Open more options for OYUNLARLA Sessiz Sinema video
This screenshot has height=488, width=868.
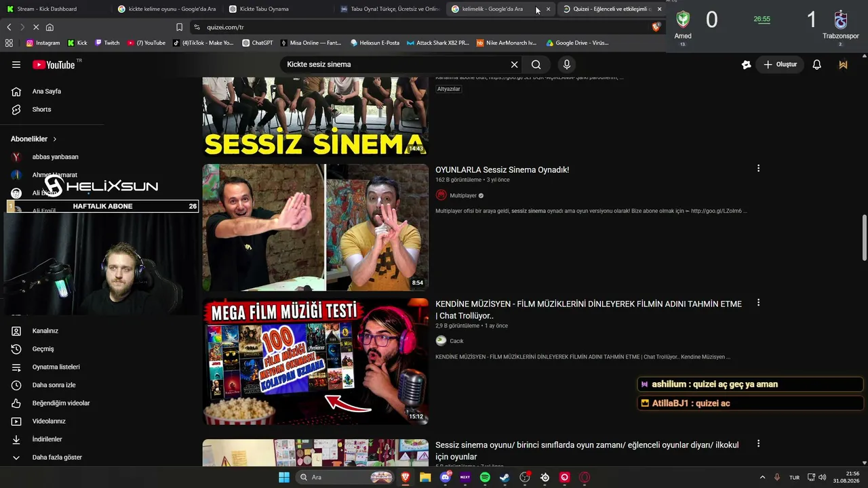point(758,168)
